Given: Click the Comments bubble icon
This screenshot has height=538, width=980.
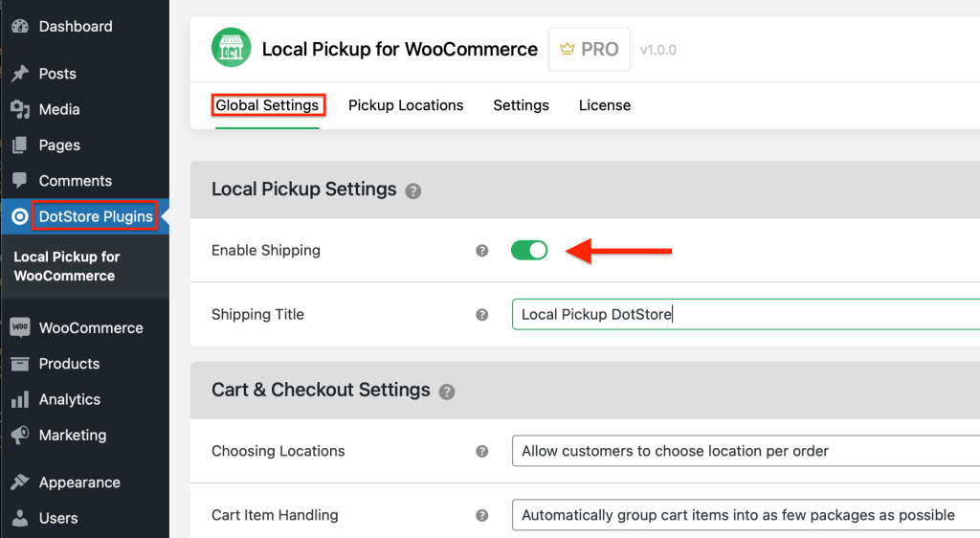Looking at the screenshot, I should pos(20,181).
